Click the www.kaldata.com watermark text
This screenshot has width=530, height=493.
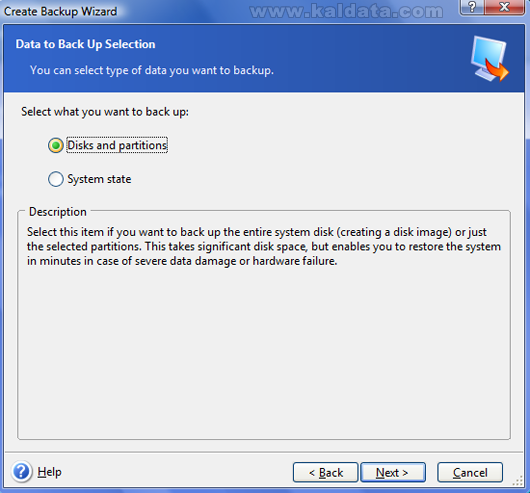346,11
